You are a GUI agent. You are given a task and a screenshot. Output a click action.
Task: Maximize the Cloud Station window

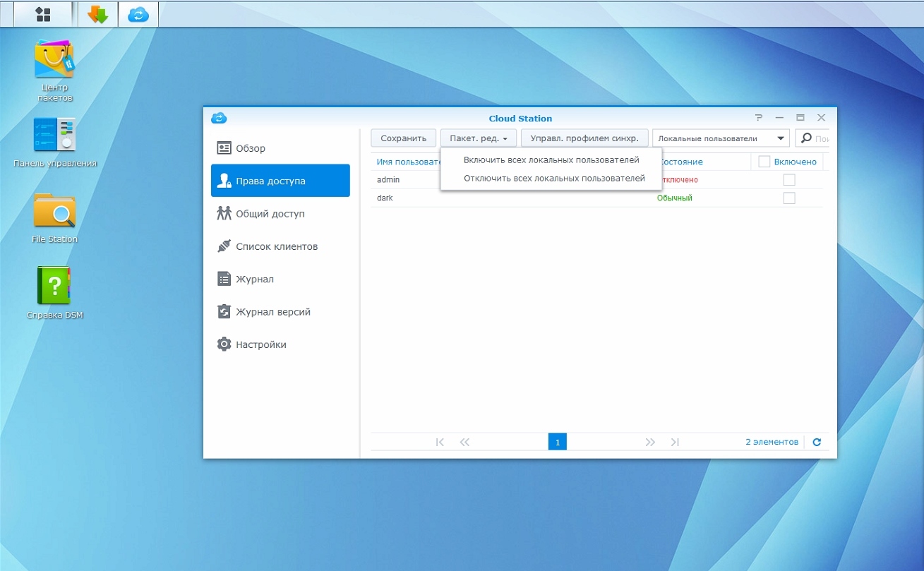click(x=800, y=118)
